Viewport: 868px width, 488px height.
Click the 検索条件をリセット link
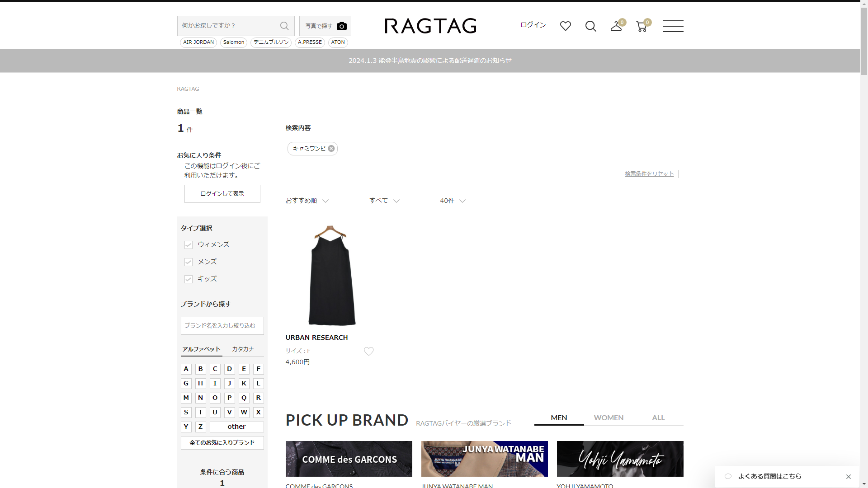(649, 174)
